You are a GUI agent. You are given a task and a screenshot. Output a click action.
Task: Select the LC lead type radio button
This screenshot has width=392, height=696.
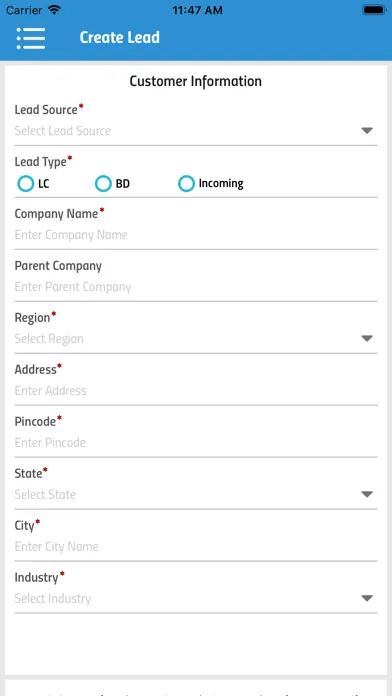[26, 183]
